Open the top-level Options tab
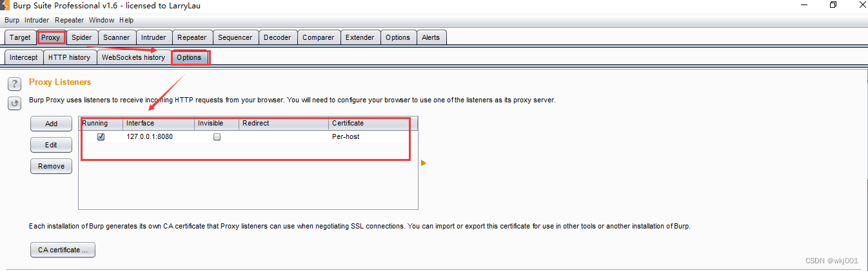868x271 pixels. coord(398,37)
